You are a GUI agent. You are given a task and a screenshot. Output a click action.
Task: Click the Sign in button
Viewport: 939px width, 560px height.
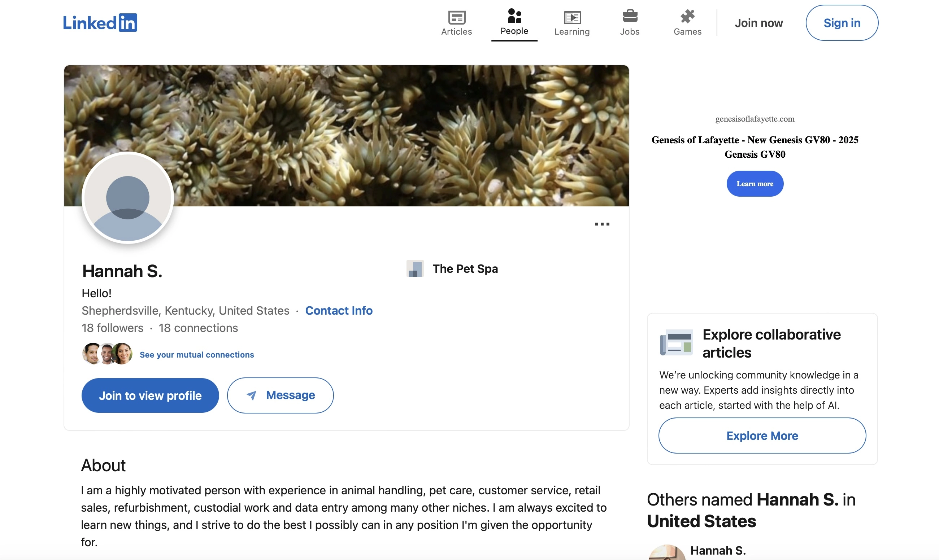point(842,23)
